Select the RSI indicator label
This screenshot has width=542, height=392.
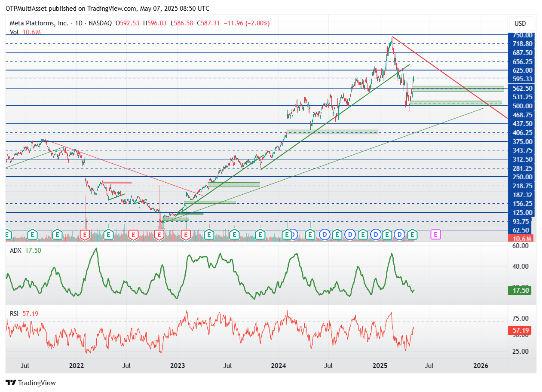pos(15,314)
